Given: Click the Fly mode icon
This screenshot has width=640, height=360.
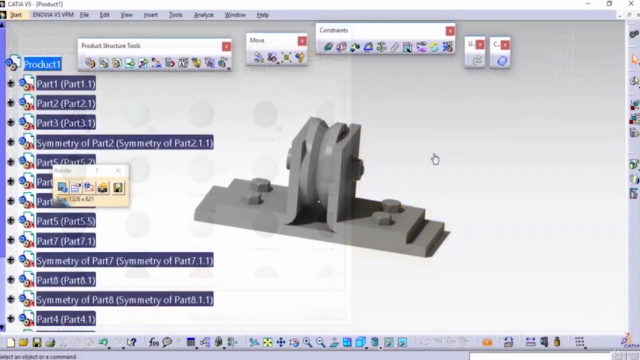Looking at the screenshot, I should [x=254, y=342].
